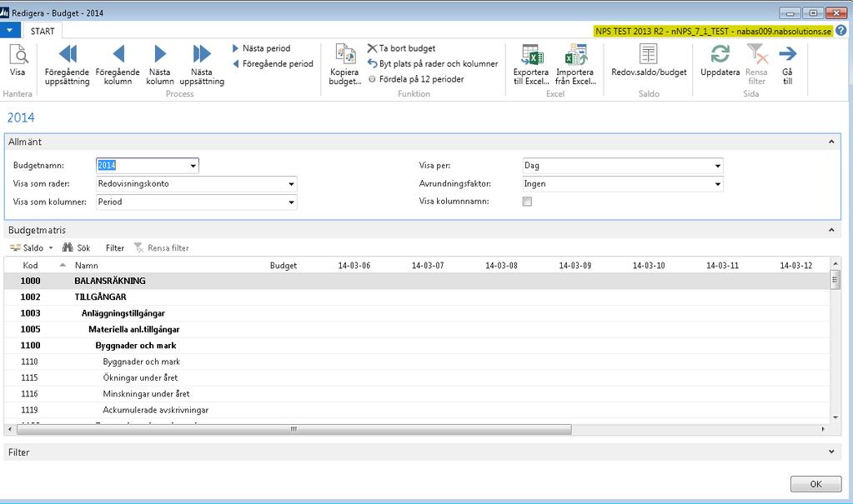Screen dimensions: 853x504
Task: Collapse the Budgetmatris section
Action: coord(831,230)
